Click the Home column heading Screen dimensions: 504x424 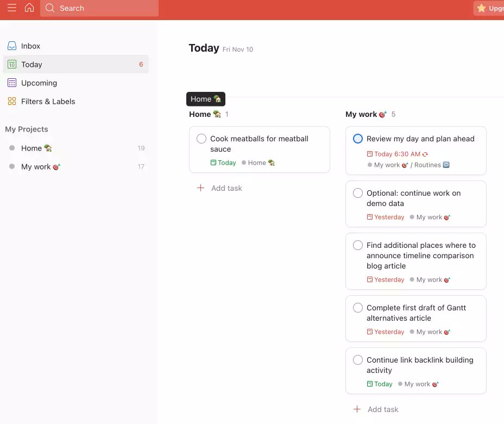(x=205, y=114)
